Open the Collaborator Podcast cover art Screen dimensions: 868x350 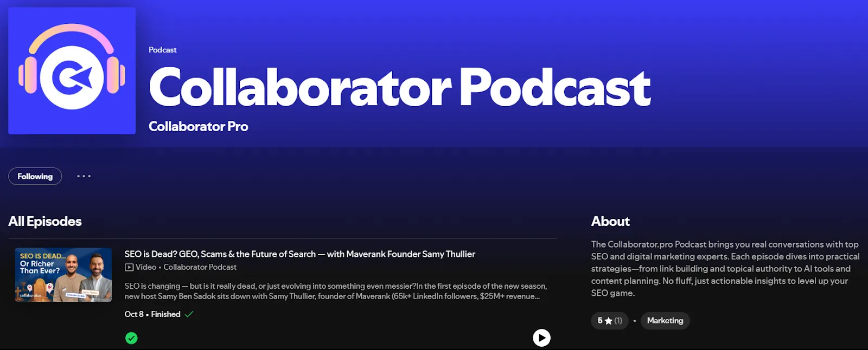click(72, 70)
